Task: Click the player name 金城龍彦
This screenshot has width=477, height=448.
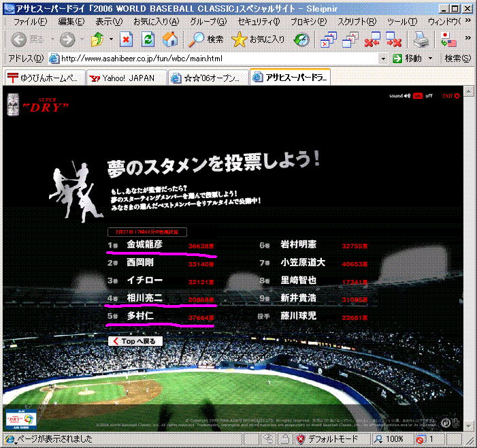Action: 144,244
